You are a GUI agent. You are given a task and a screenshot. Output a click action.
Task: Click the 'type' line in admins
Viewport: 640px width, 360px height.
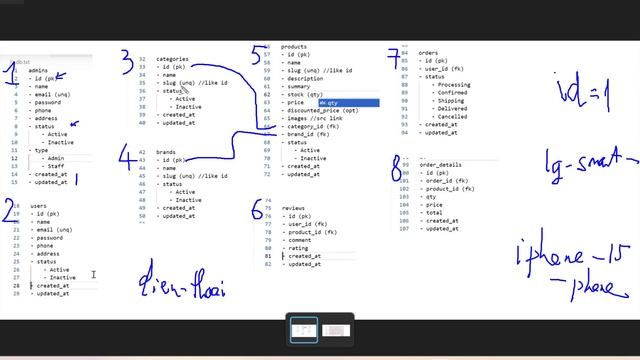(x=41, y=150)
